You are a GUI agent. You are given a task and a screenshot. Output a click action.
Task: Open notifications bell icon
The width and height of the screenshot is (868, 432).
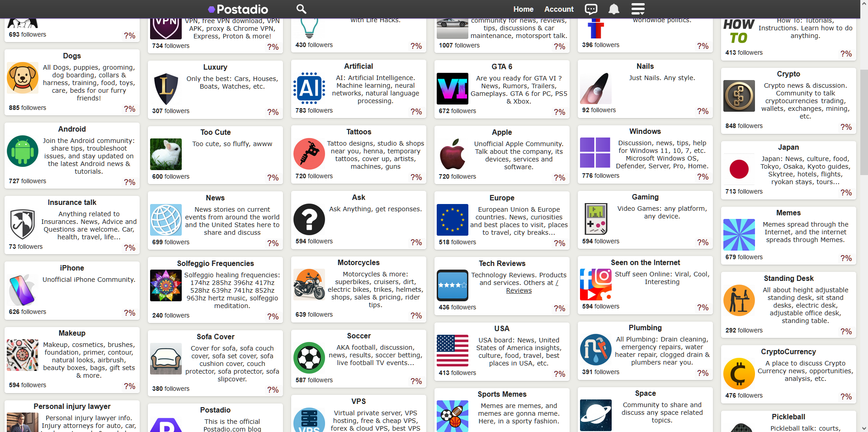pyautogui.click(x=613, y=9)
